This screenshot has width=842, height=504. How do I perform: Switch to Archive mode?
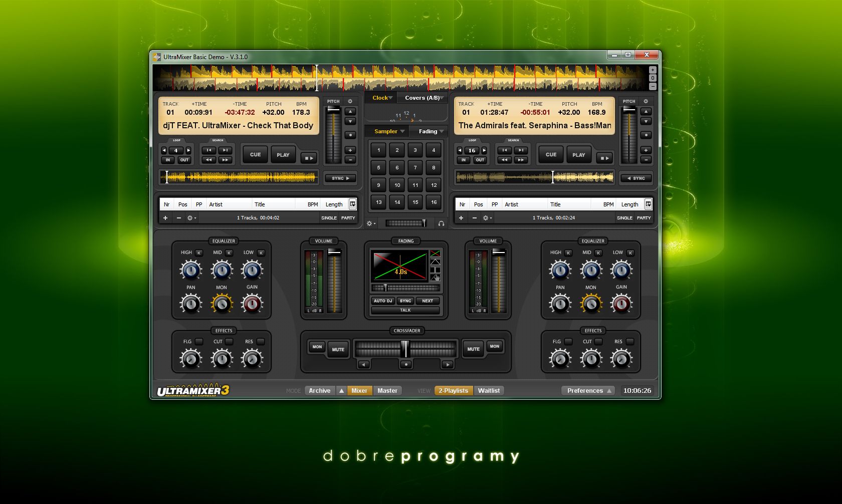320,390
